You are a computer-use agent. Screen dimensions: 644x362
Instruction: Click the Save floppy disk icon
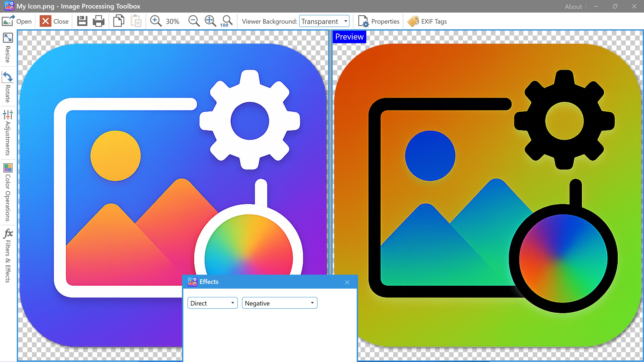click(82, 21)
